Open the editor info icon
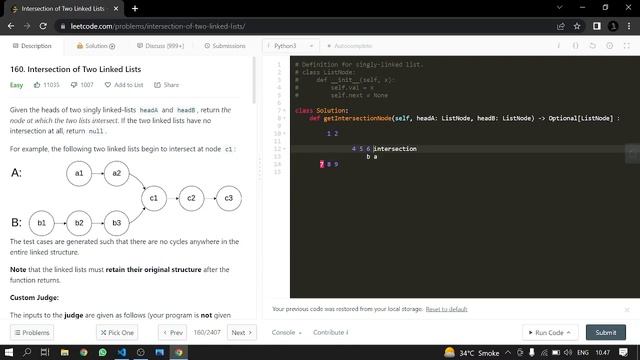Image resolution: width=640 pixels, height=360 pixels. 559,46
